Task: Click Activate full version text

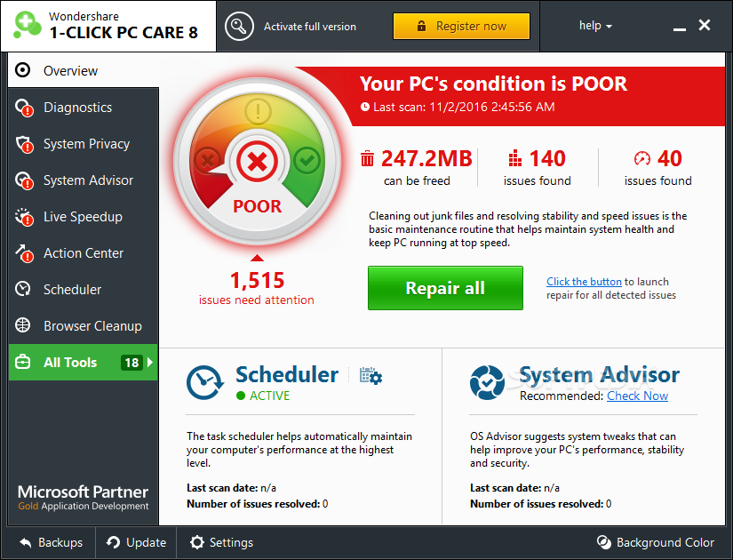Action: pos(310,27)
